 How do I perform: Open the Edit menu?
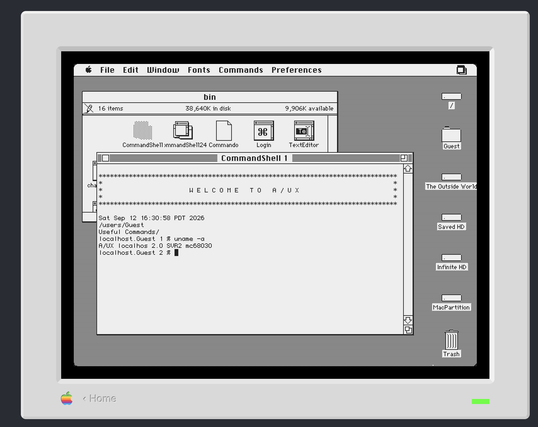tap(131, 70)
